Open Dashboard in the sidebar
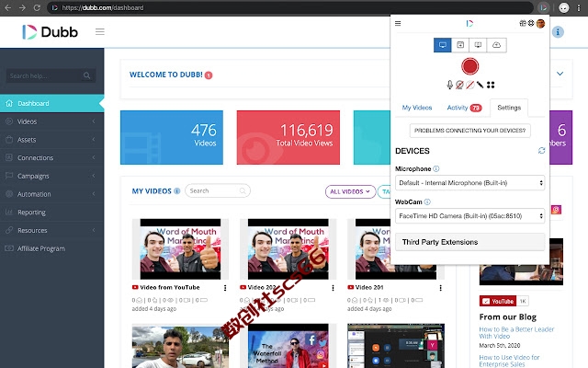This screenshot has width=588, height=368. click(x=51, y=103)
